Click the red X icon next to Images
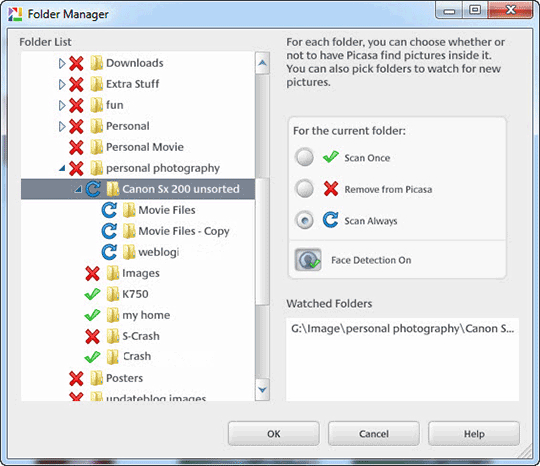 coord(92,273)
